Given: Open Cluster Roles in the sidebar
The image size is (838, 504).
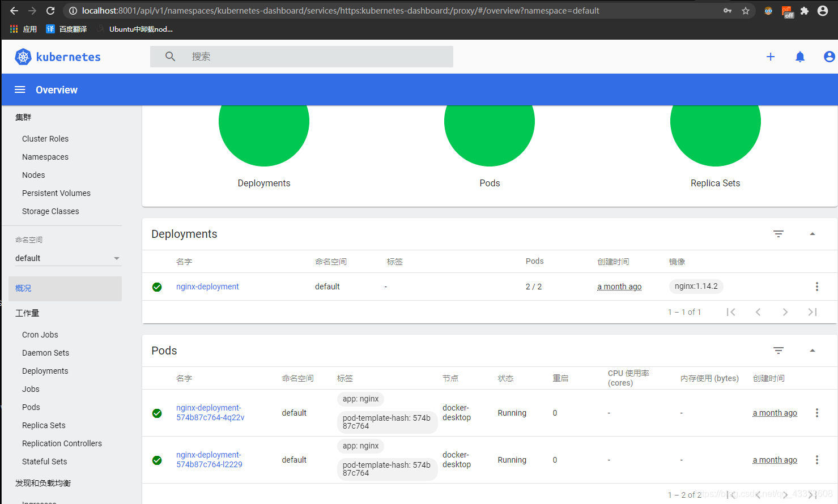Looking at the screenshot, I should click(45, 139).
